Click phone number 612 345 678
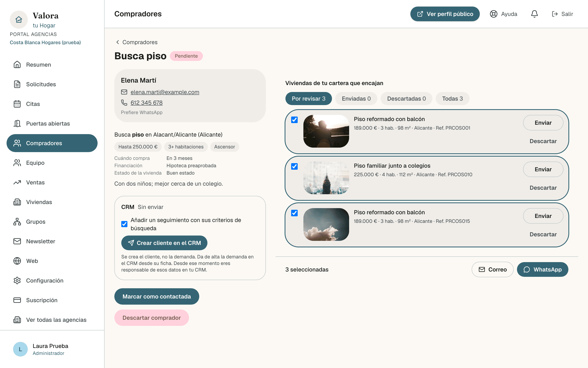 (147, 103)
